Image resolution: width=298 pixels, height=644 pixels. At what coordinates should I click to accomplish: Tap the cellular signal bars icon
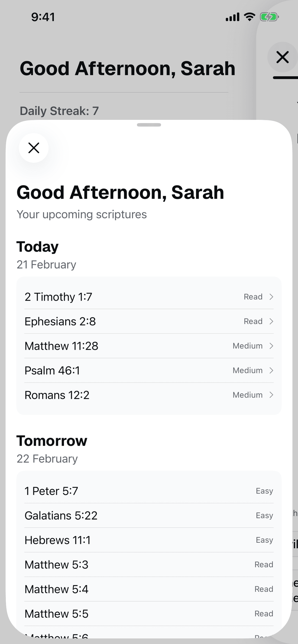[x=233, y=17]
